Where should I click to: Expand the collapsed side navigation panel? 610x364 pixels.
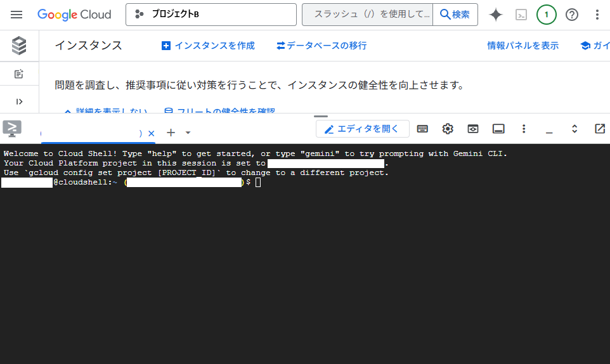click(x=19, y=101)
